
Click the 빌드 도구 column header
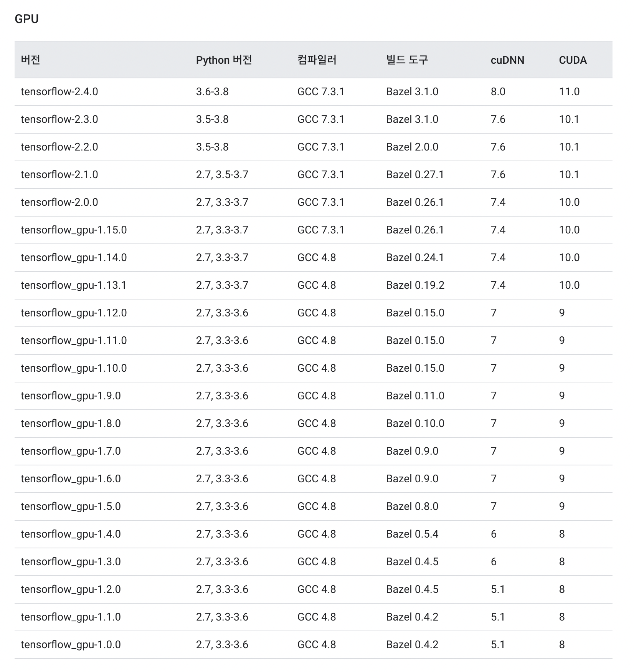pos(407,60)
